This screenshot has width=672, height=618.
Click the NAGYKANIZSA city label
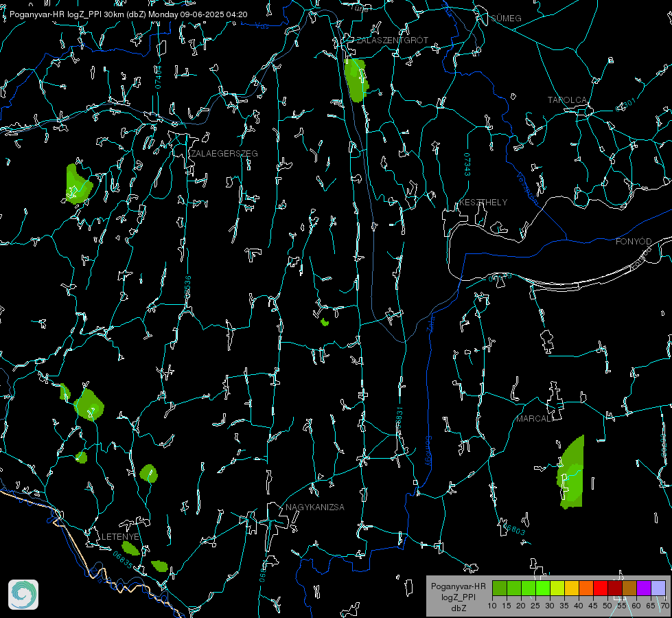coord(315,507)
